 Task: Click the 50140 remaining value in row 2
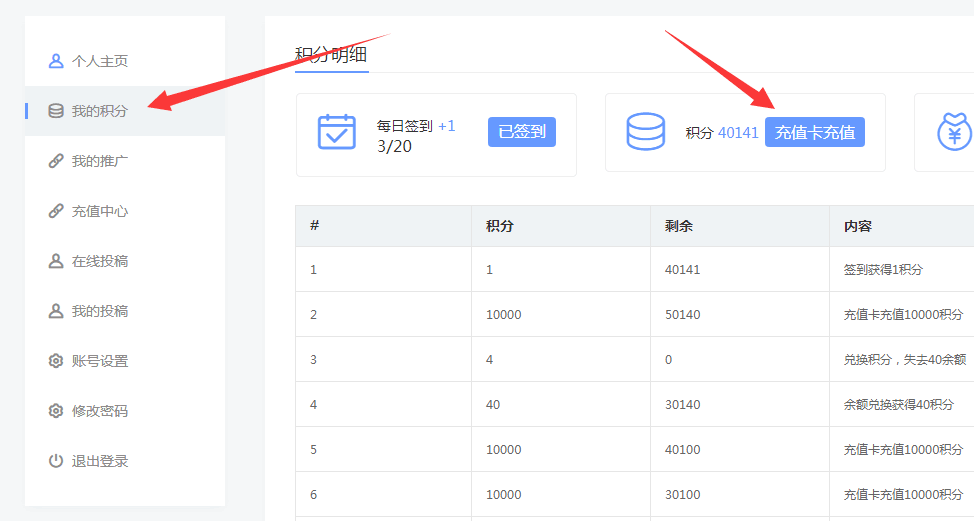coord(683,315)
